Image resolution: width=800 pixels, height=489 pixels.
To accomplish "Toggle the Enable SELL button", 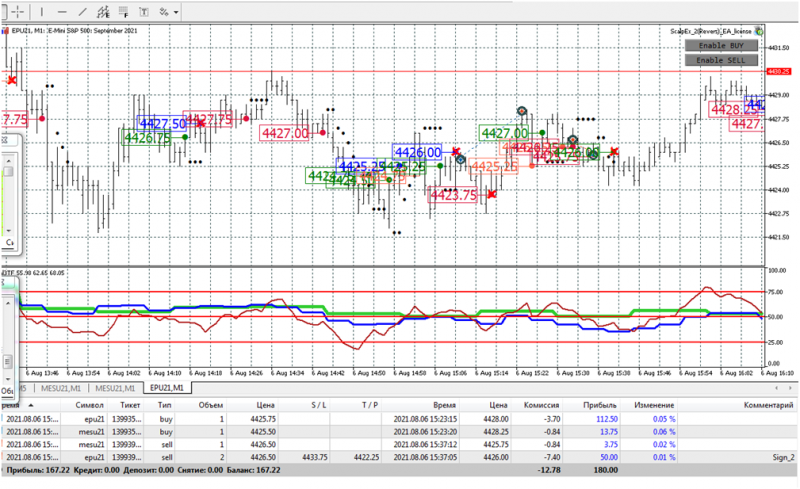I will pos(721,60).
